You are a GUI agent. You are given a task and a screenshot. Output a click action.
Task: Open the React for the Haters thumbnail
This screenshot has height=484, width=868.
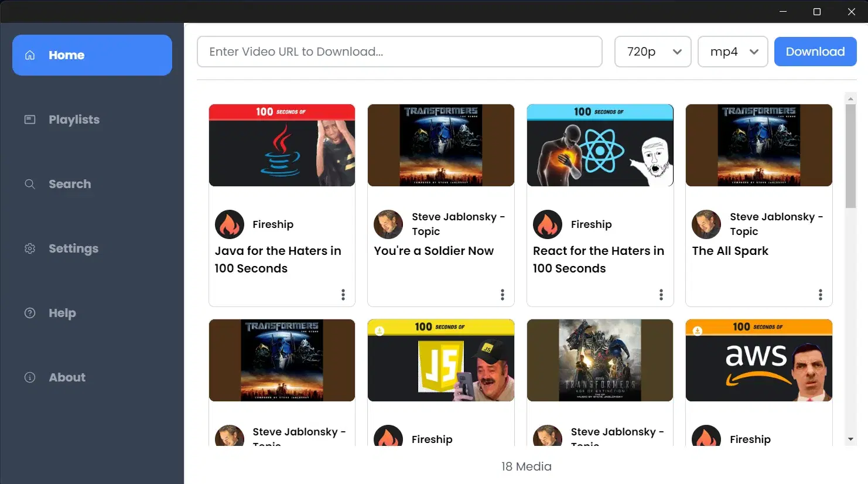pyautogui.click(x=600, y=145)
